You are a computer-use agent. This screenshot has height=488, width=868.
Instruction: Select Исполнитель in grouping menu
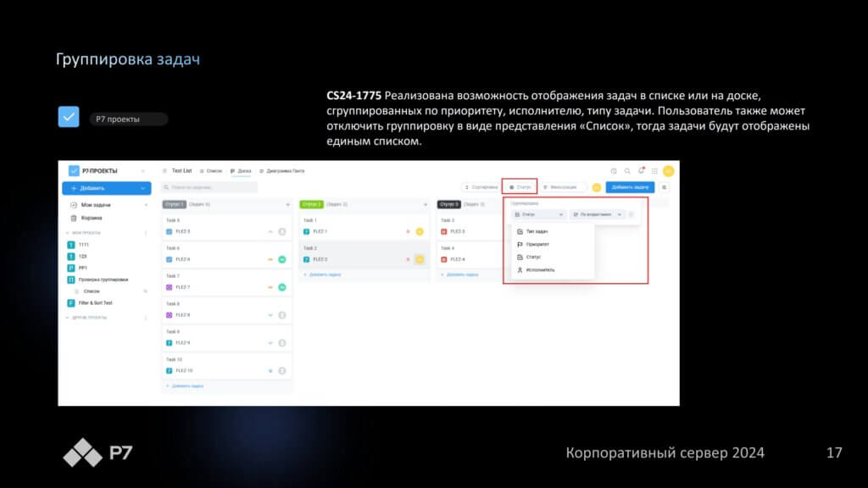click(540, 269)
